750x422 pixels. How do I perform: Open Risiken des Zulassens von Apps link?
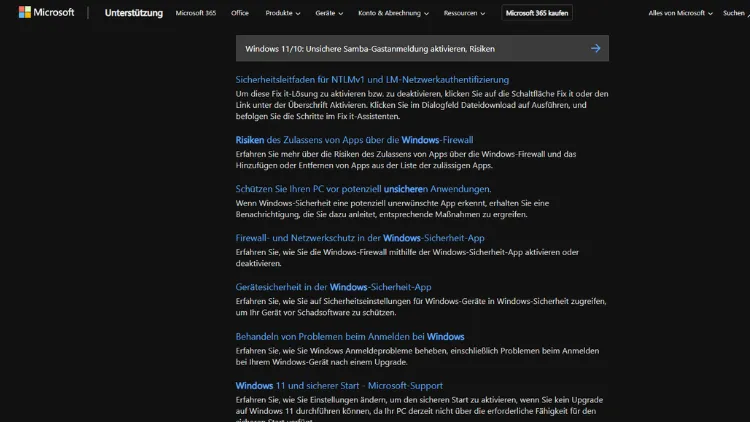(x=354, y=140)
